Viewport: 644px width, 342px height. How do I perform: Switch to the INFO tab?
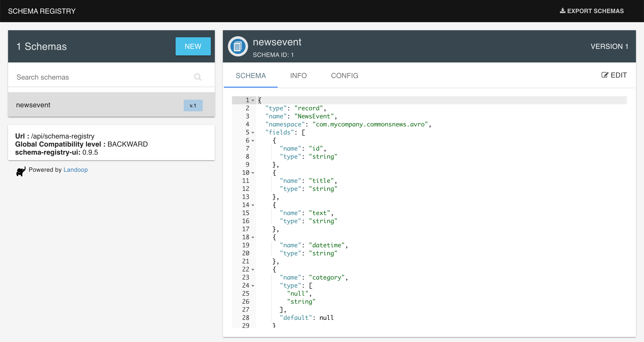(298, 76)
